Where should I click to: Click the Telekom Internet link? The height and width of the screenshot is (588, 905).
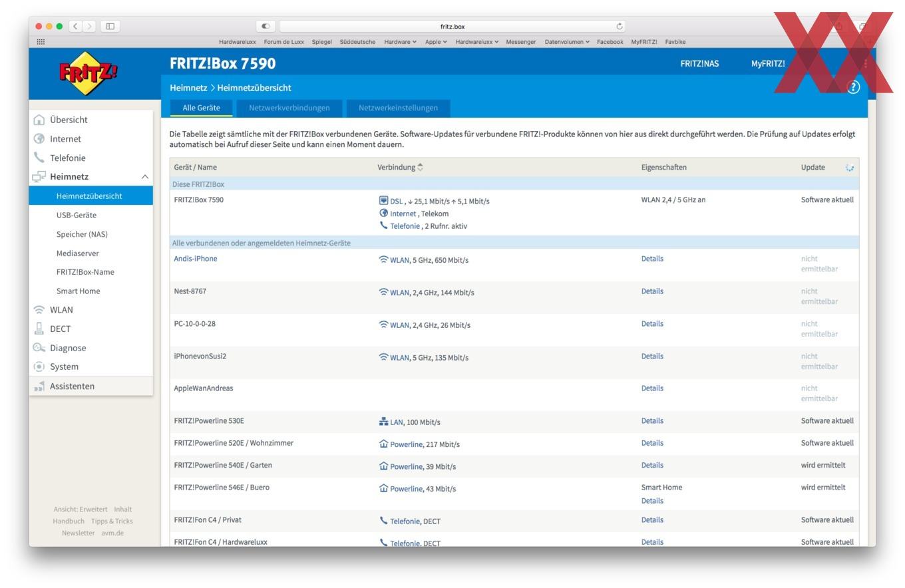point(403,214)
